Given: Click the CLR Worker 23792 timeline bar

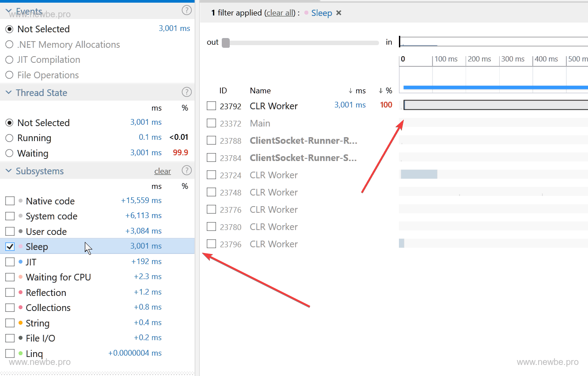Looking at the screenshot, I should coord(495,105).
